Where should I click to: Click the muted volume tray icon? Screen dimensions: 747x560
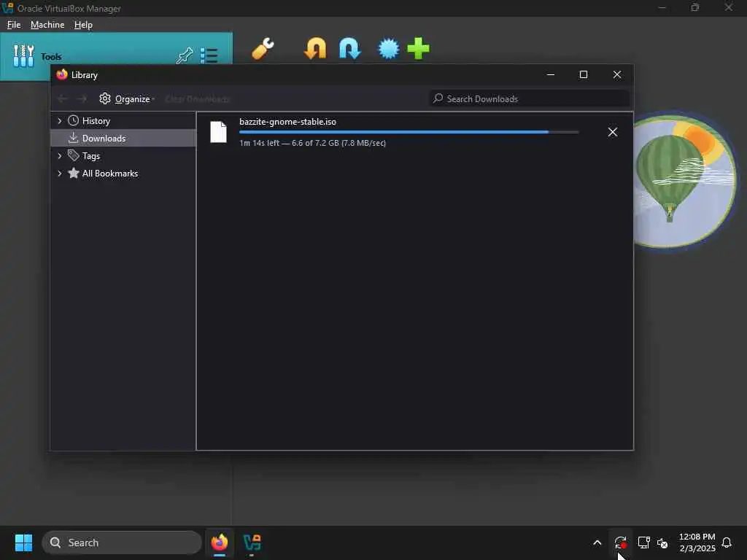662,542
